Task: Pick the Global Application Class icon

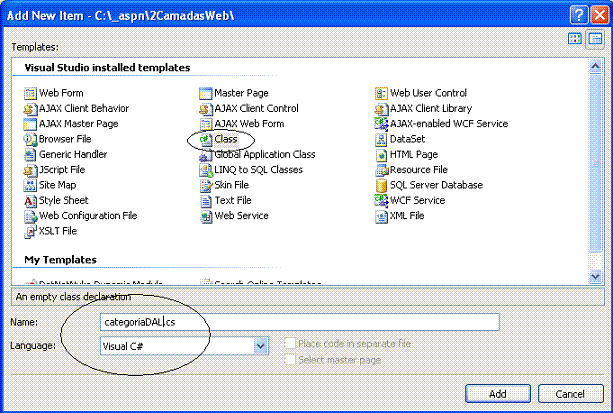Action: coord(206,155)
